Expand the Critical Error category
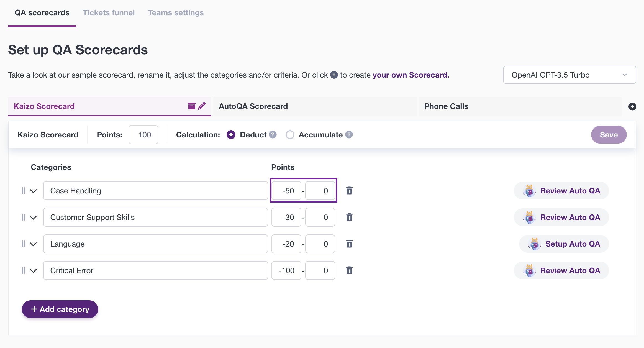644x348 pixels. pyautogui.click(x=33, y=271)
